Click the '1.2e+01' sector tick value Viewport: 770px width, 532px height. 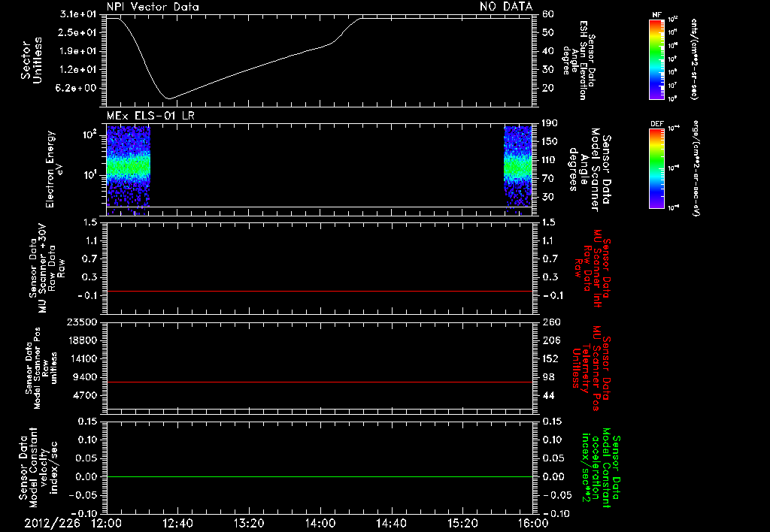[x=77, y=70]
